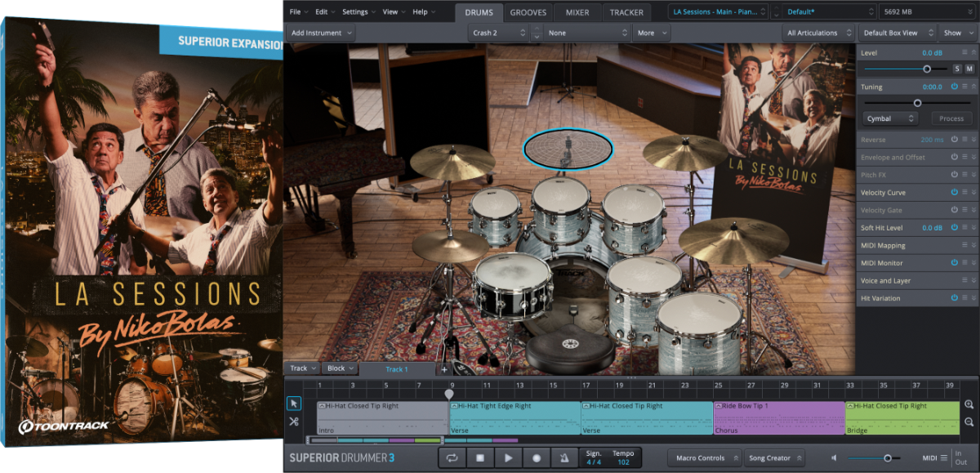
Task: Open the Add Instrument dropdown
Action: [322, 33]
